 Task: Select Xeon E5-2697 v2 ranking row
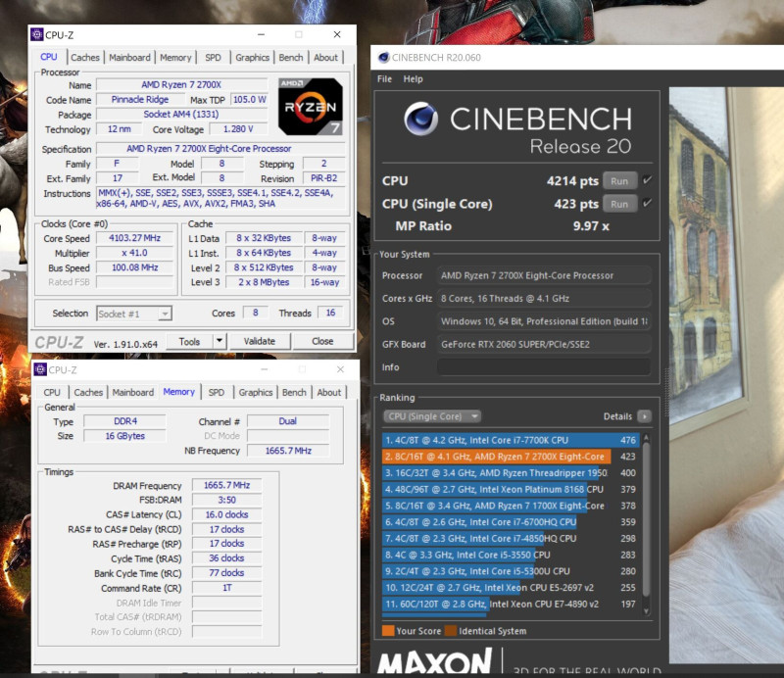coord(511,588)
